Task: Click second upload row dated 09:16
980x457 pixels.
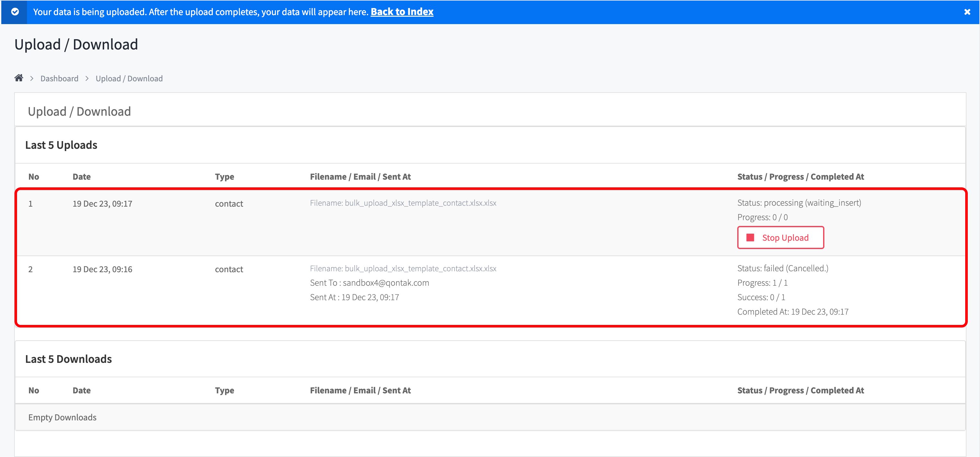Action: (x=102, y=269)
